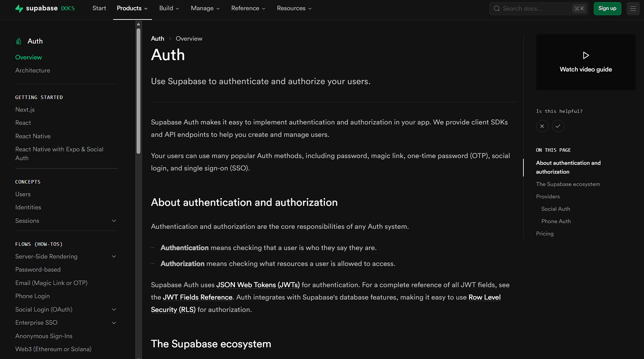Click the search magnifier icon

[497, 8]
